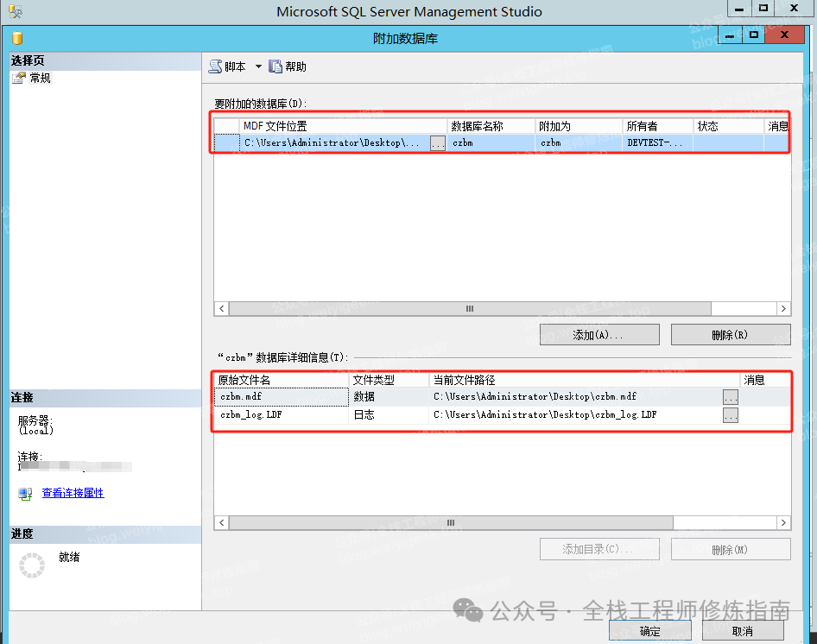
Task: Click browse button on the czbm_log.LDF row
Action: click(731, 415)
